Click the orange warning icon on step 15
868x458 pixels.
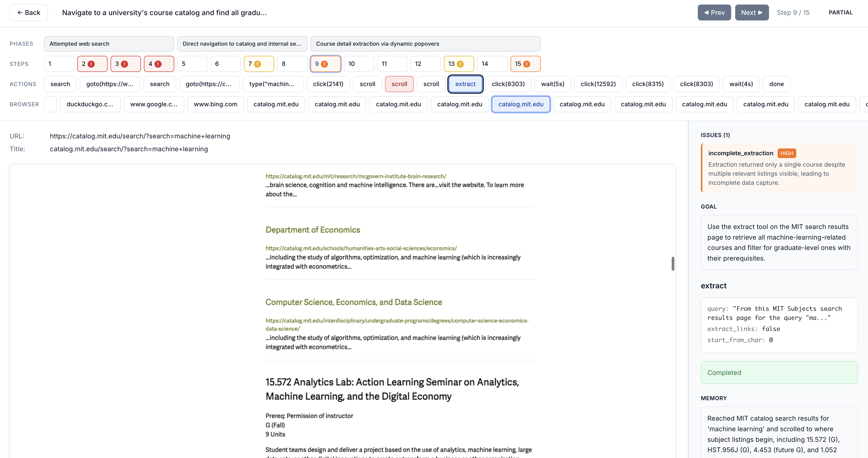coord(526,64)
